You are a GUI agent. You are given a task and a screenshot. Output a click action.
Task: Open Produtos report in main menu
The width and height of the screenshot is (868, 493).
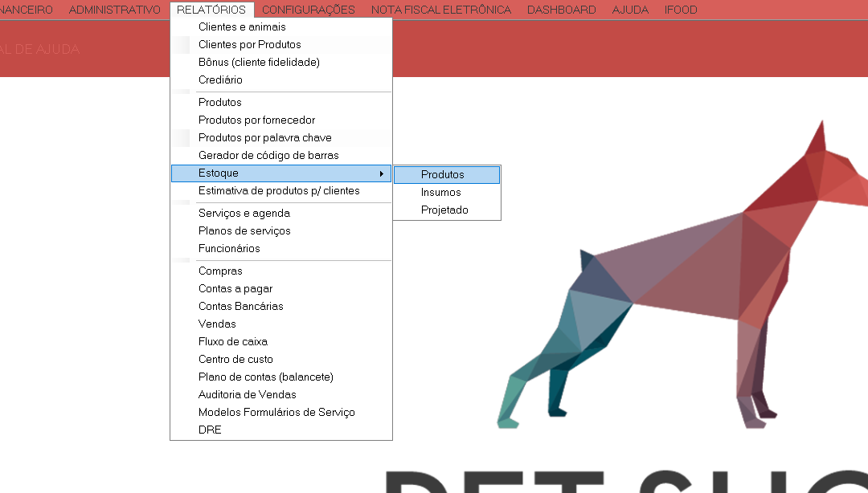[x=281, y=102]
